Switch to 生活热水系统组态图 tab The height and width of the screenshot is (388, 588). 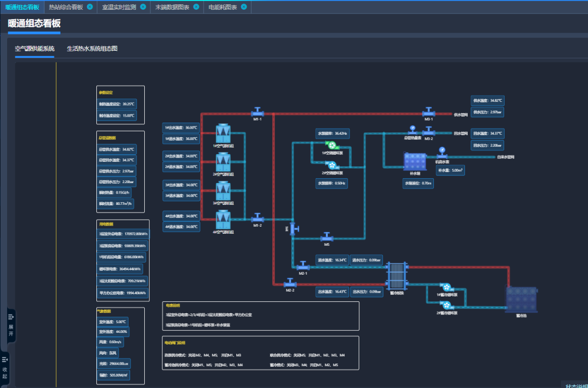(x=92, y=48)
